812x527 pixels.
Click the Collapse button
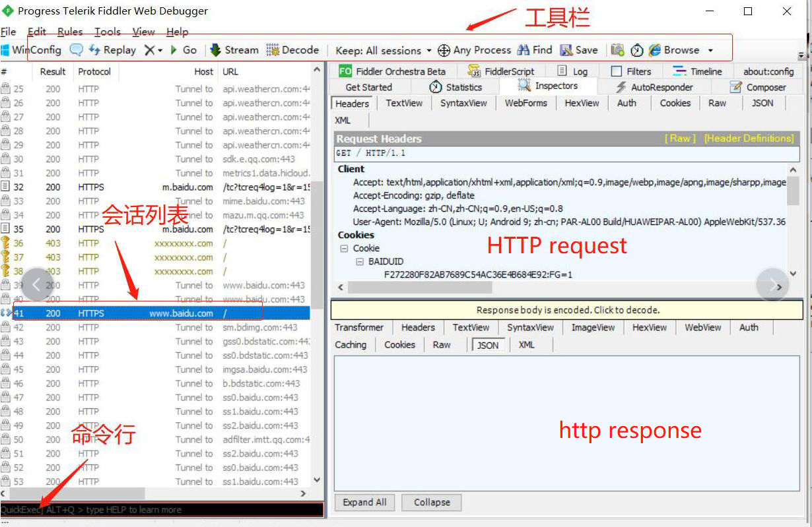point(432,502)
